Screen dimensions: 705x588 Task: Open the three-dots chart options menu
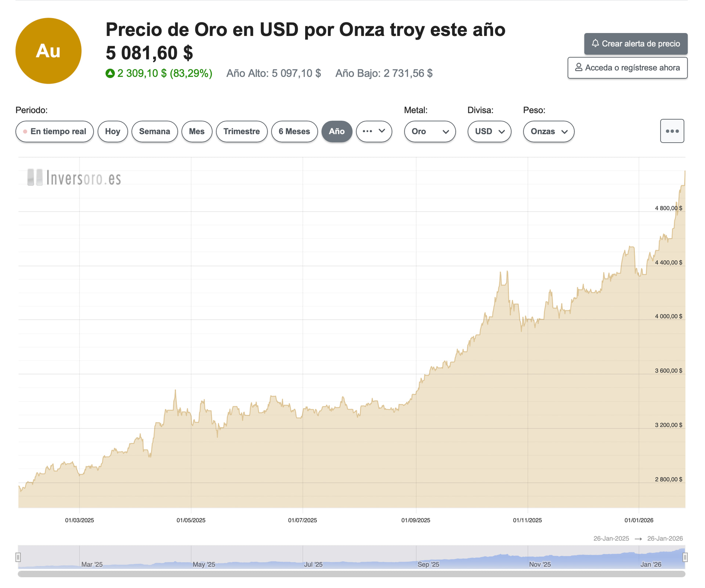point(672,131)
